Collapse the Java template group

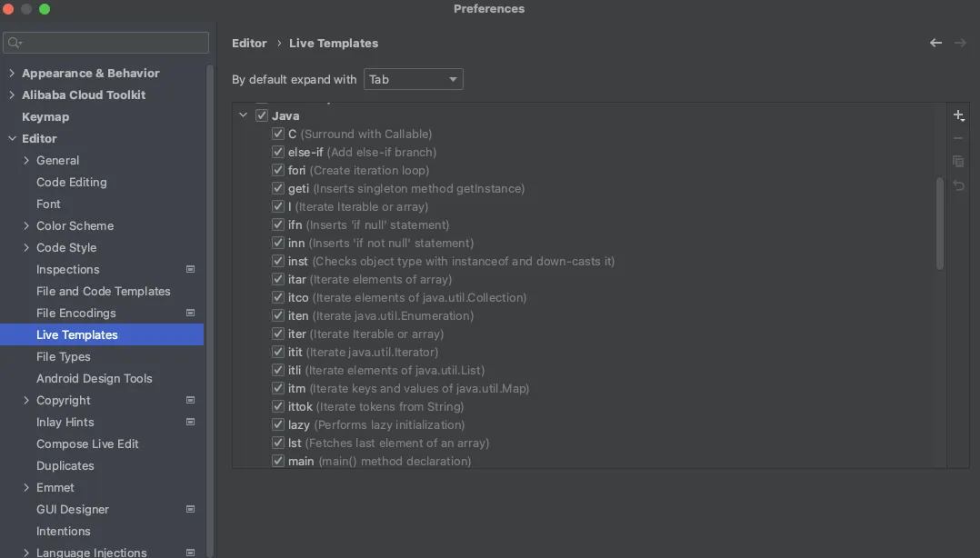pos(244,115)
